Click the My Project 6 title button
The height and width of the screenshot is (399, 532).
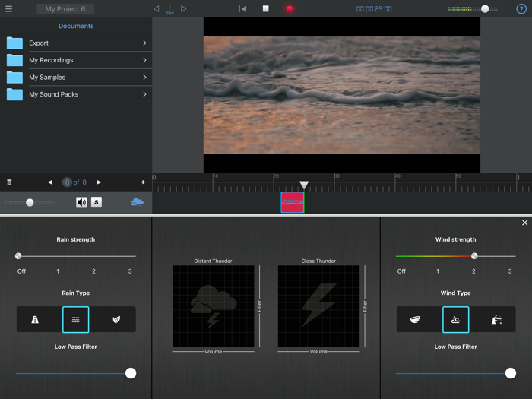(65, 9)
